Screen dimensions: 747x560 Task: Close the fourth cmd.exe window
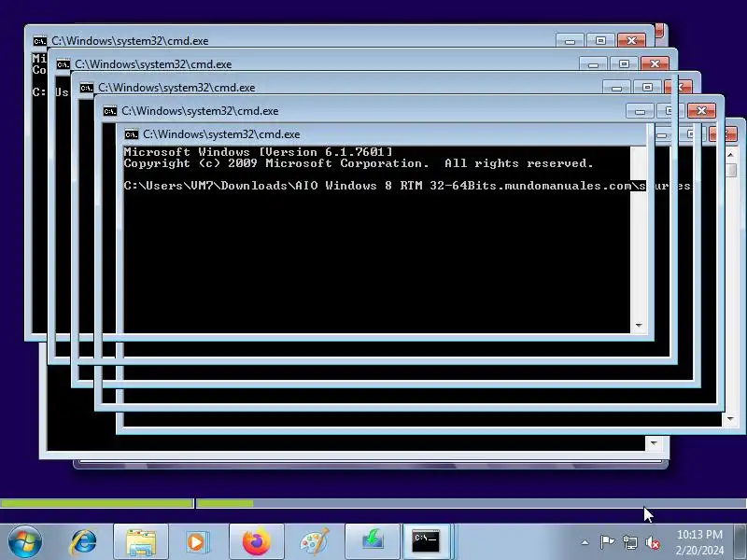point(702,110)
